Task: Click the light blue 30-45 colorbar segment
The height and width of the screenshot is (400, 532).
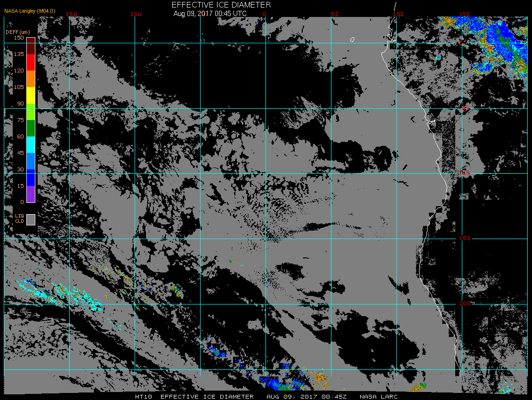Action: point(31,161)
